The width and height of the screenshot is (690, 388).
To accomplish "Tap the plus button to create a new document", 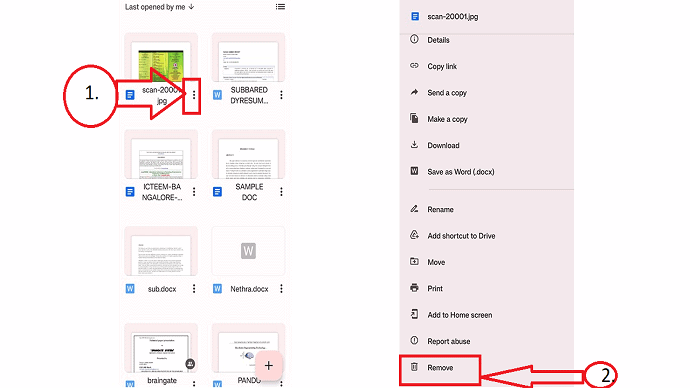I will (268, 365).
